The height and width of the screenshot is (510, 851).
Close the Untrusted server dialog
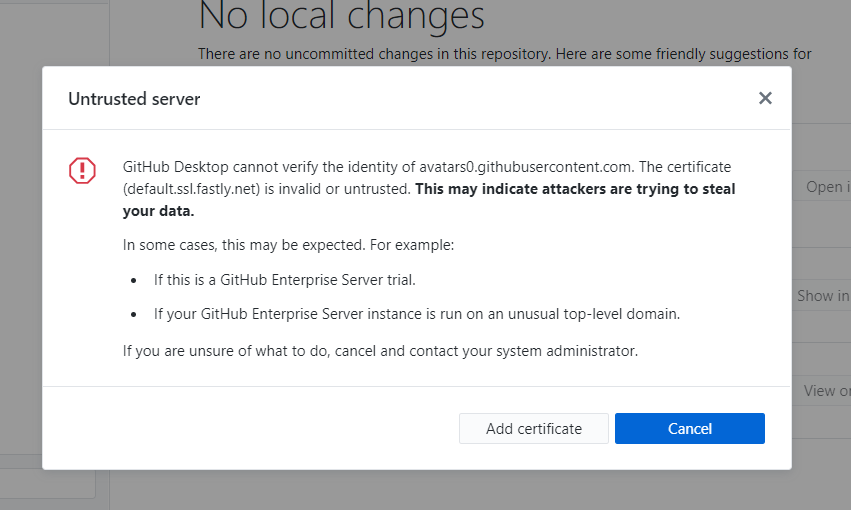click(765, 98)
